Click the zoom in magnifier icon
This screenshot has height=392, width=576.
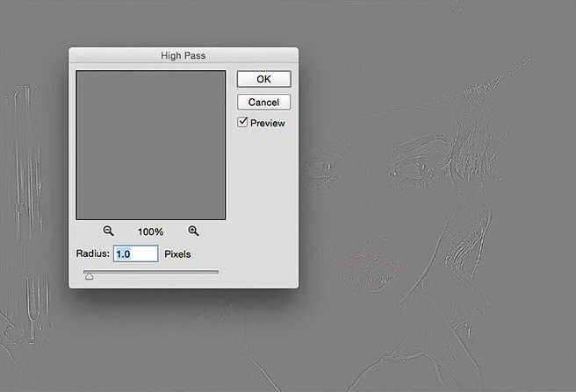click(193, 231)
